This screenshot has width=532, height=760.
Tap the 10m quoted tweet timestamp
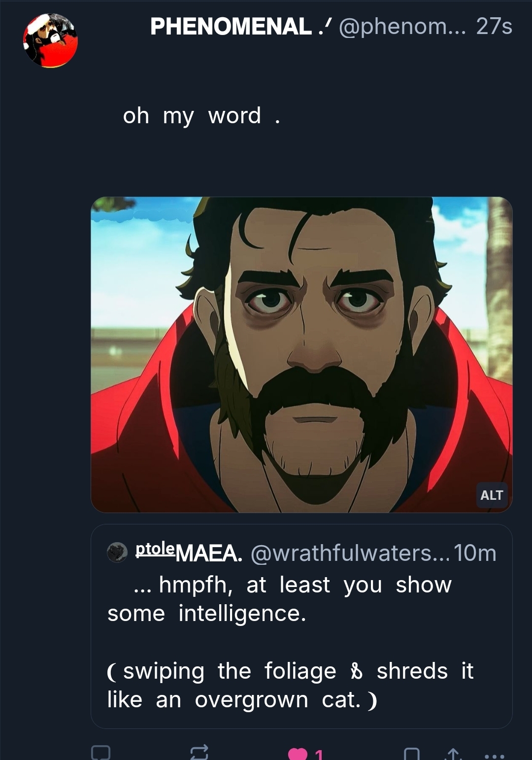(x=475, y=553)
